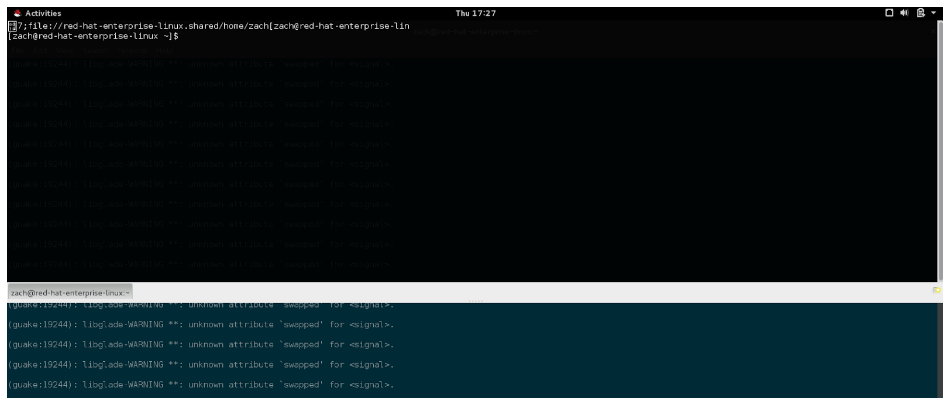This screenshot has width=952, height=407.
Task: Click the third libglade warning line below tab bar
Action: (x=200, y=343)
